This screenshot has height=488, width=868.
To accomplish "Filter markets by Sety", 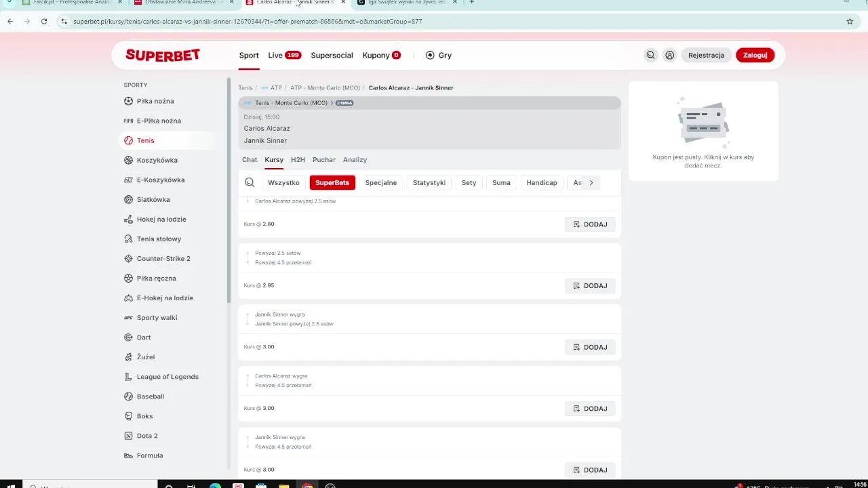I will click(x=469, y=182).
